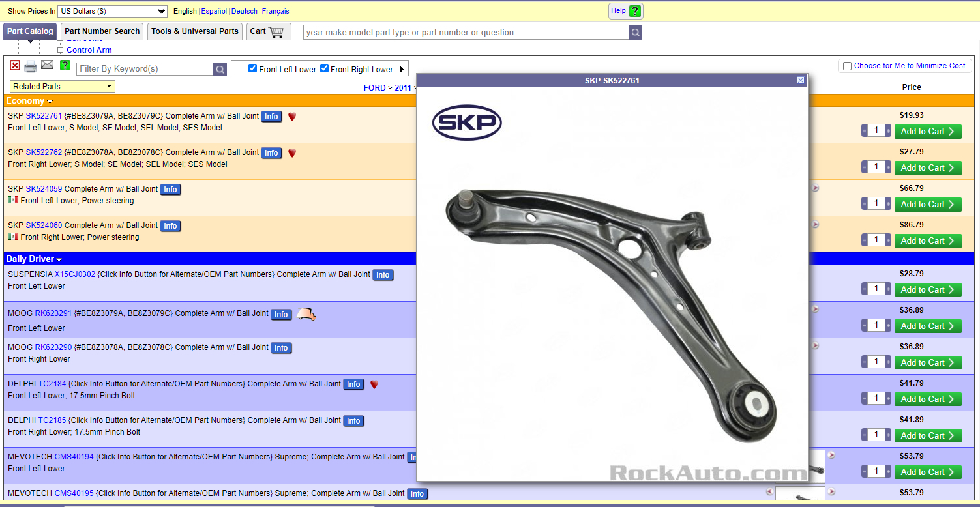Open Info for MOOG RK623291
Viewport: 980px width, 507px height.
tap(281, 315)
